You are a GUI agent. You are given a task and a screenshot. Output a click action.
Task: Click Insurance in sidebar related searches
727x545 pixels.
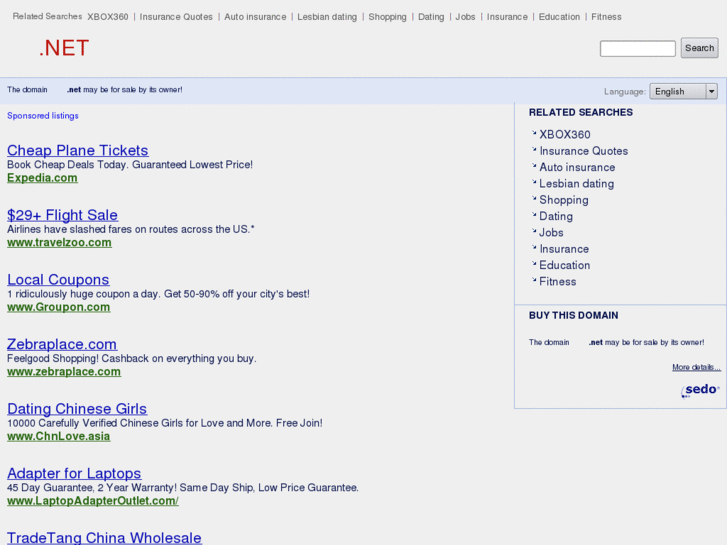click(564, 249)
